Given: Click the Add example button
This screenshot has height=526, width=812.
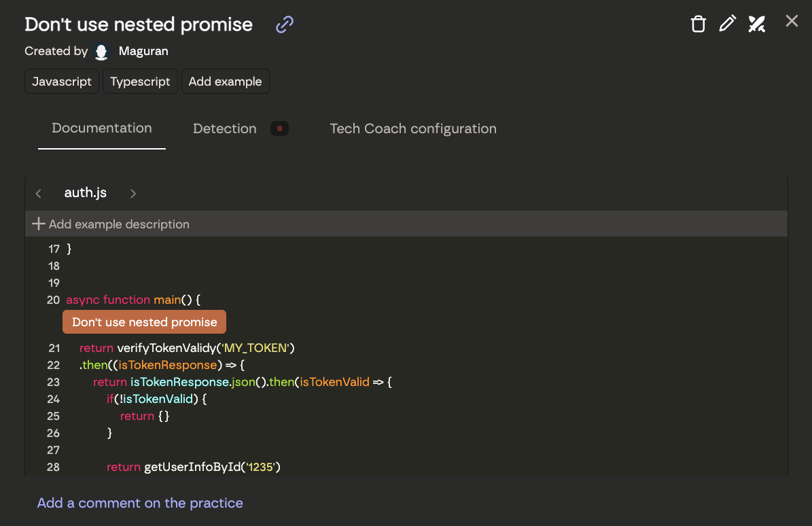Looking at the screenshot, I should (225, 81).
